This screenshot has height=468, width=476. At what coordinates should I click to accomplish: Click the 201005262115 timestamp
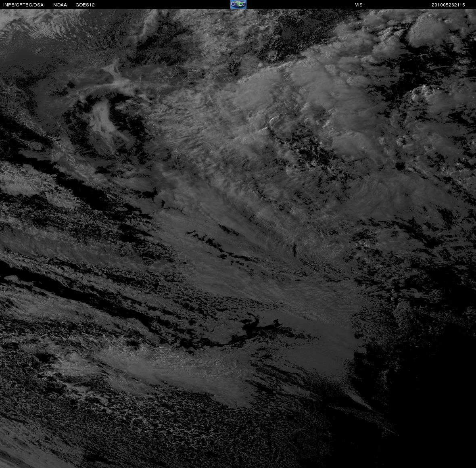coord(448,5)
